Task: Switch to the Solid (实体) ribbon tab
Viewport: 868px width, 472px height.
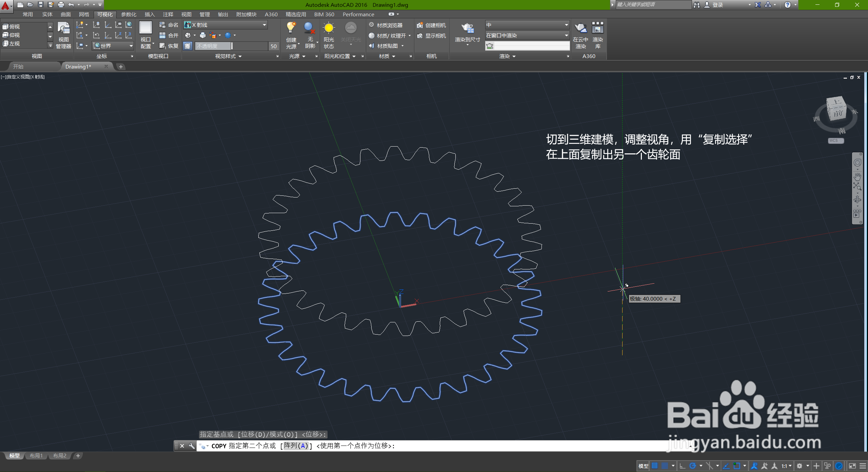Action: [x=47, y=14]
